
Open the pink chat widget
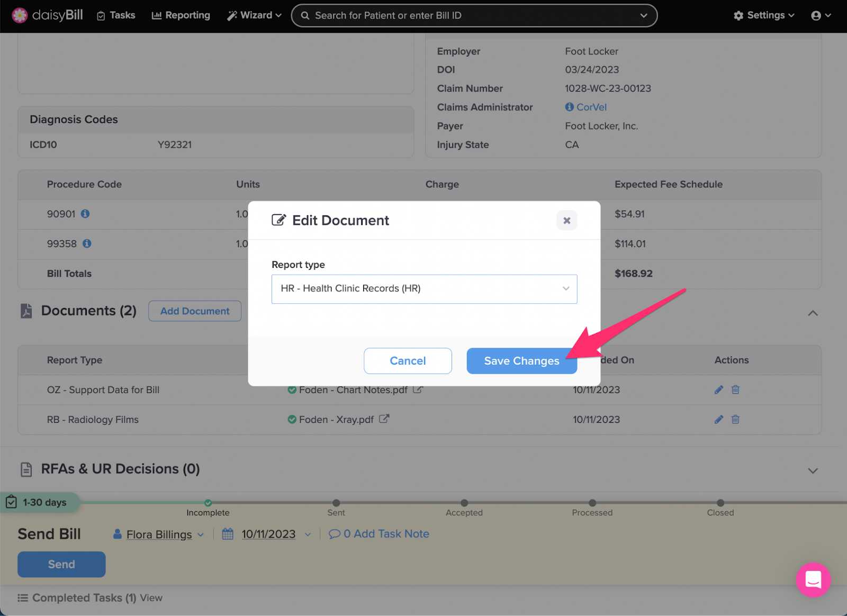tap(813, 579)
